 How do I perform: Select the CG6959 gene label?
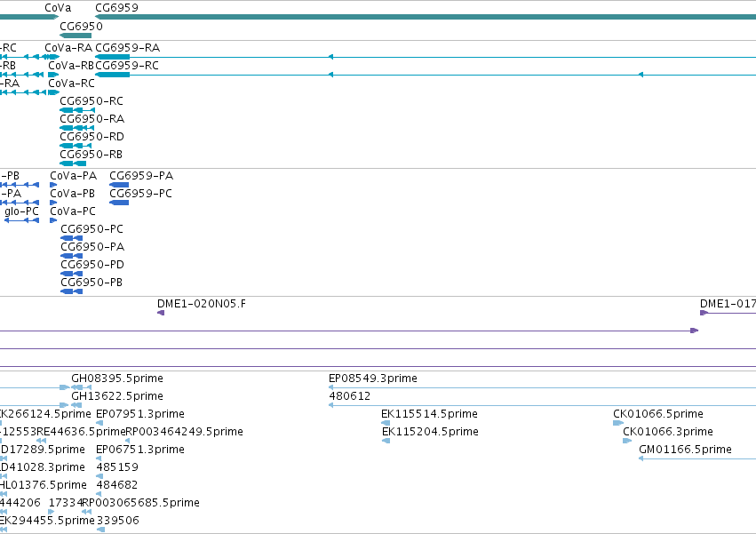pos(116,8)
